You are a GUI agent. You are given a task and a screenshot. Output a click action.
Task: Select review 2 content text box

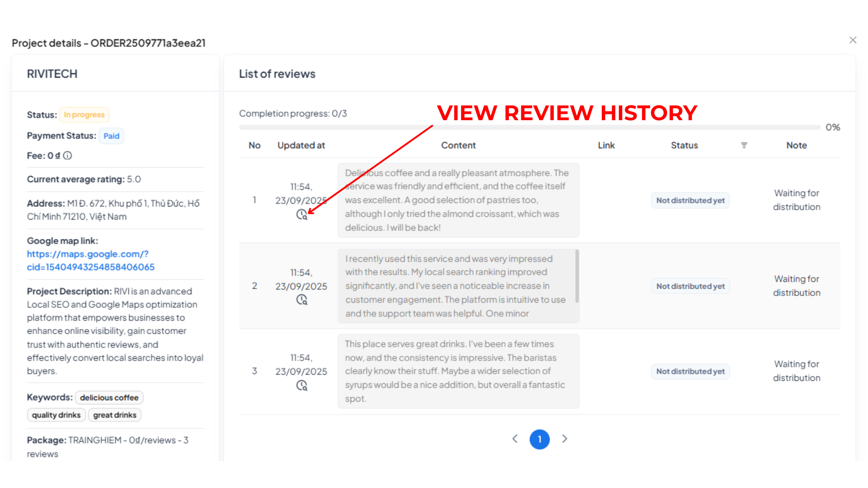pos(458,286)
